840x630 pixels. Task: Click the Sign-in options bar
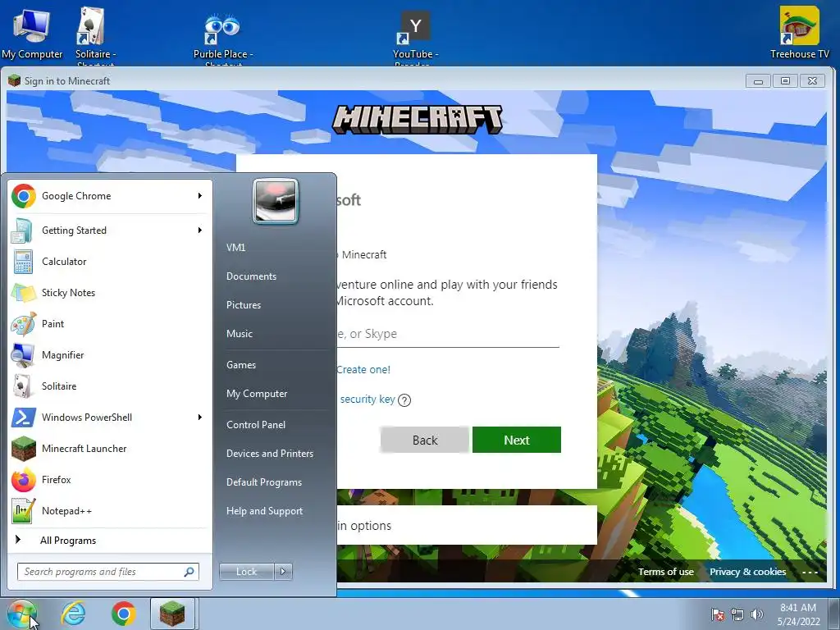(467, 526)
